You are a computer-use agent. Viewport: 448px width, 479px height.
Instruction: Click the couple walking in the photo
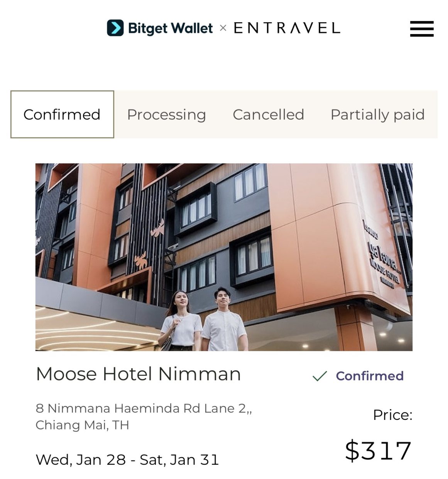[x=205, y=321]
